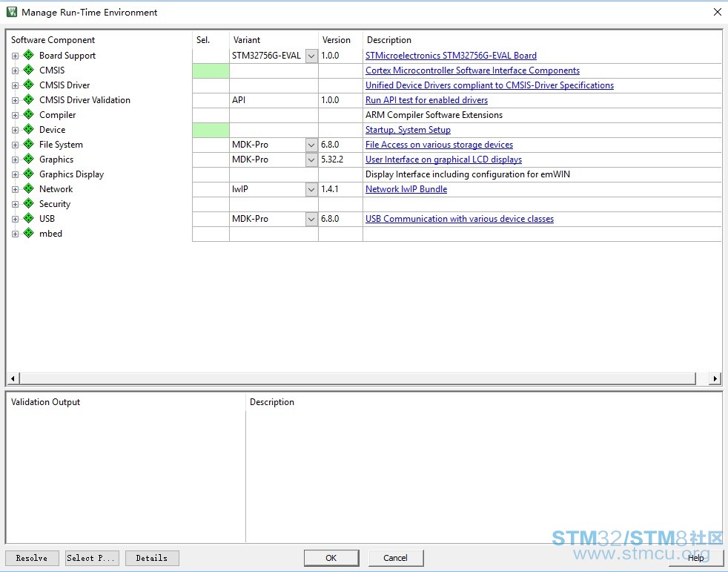Click the green diamond icon beside Board Support
This screenshot has width=728, height=572.
click(x=29, y=56)
